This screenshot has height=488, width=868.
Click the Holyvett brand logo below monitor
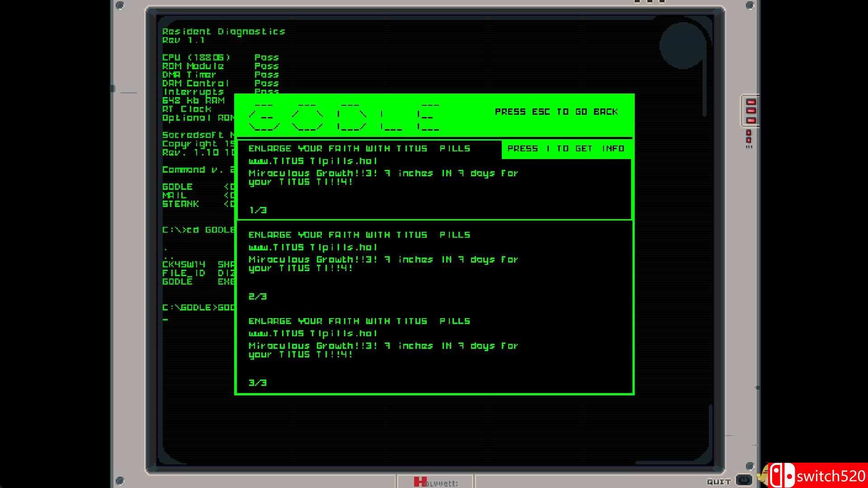click(x=435, y=482)
